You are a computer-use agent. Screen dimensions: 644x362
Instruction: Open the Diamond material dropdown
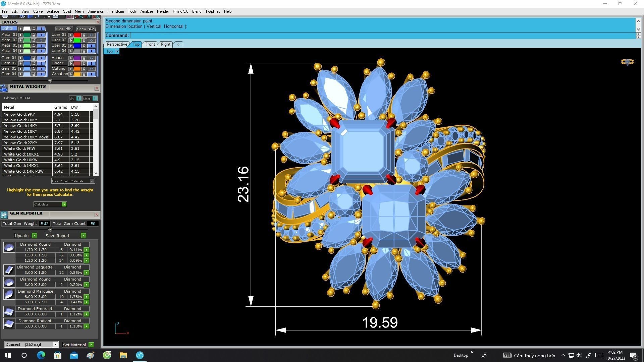[32, 345]
